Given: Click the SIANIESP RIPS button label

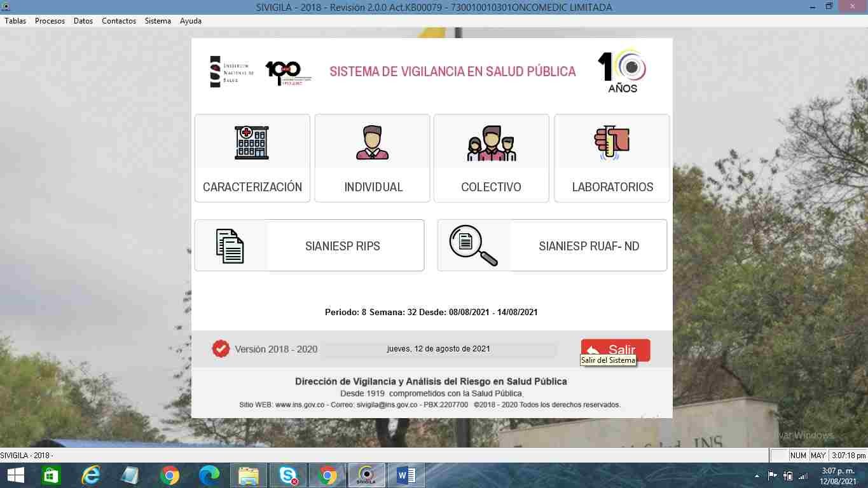Looking at the screenshot, I should (342, 247).
